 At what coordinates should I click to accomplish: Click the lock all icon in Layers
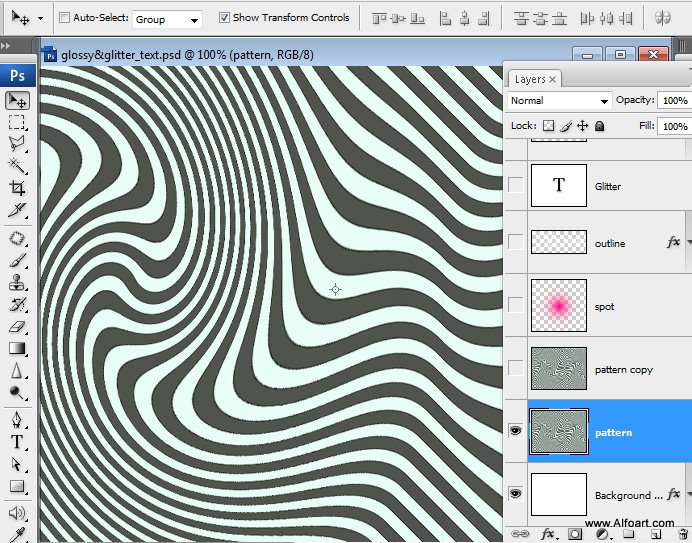[x=599, y=126]
